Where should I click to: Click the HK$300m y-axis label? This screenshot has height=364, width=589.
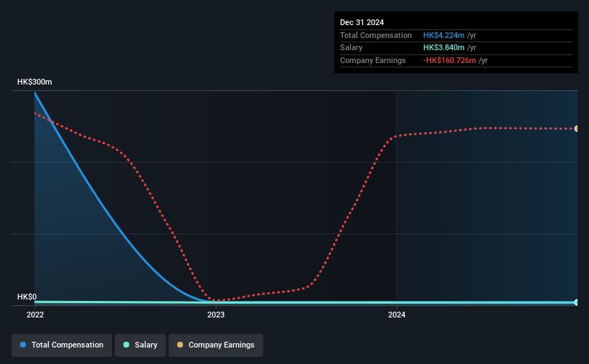[34, 82]
